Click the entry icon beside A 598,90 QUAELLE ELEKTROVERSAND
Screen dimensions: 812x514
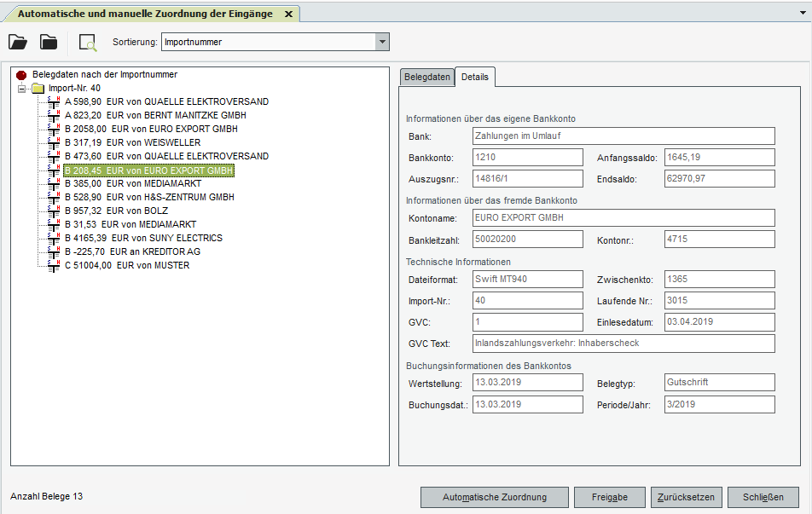54,102
